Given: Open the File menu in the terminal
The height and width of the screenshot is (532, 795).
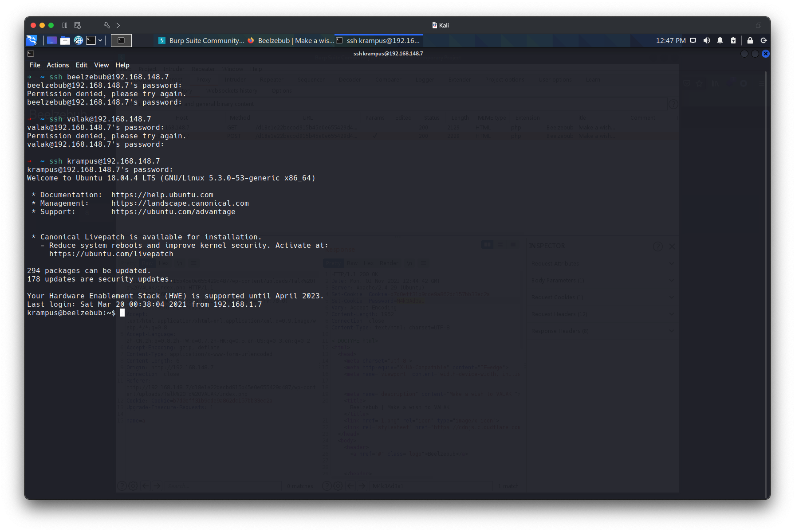Looking at the screenshot, I should click(35, 65).
